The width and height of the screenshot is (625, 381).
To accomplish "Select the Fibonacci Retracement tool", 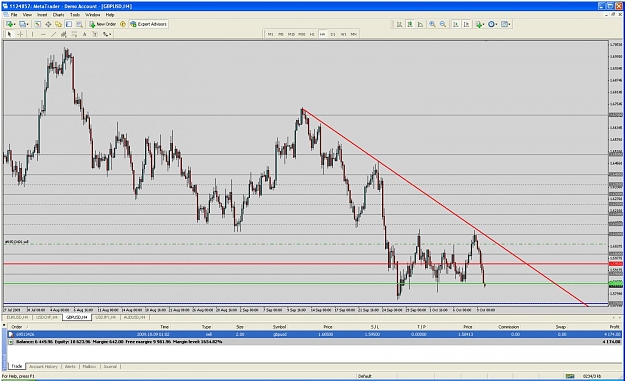I will click(x=74, y=35).
